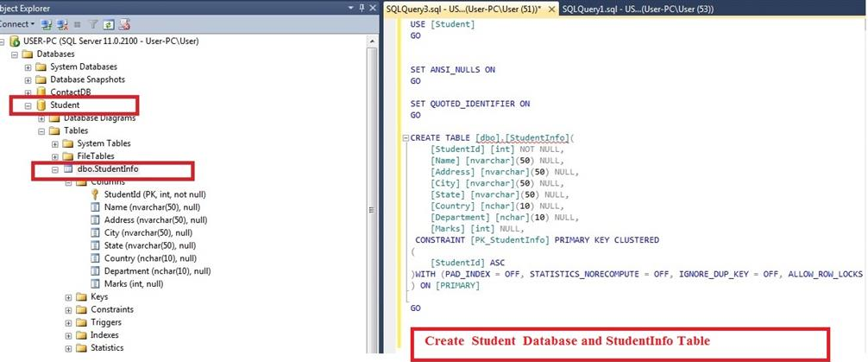Expand the Keys folder
This screenshot has width=868, height=362.
pos(69,297)
